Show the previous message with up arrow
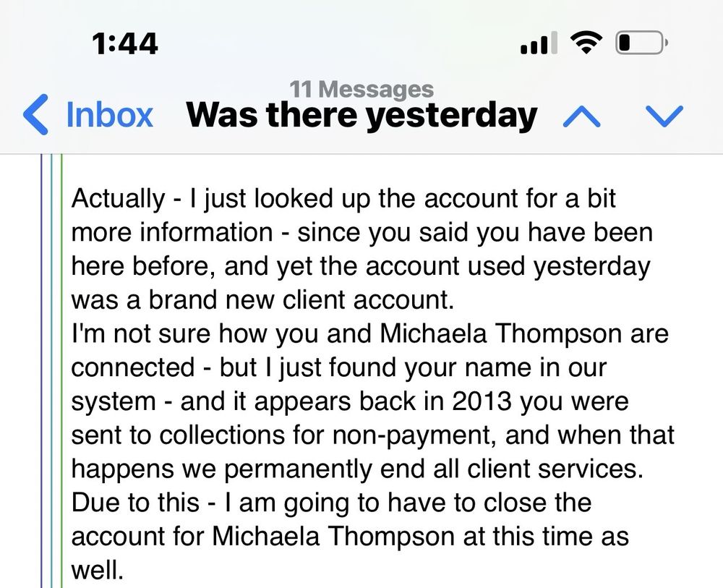Screen dimensions: 723x588 pyautogui.click(x=582, y=116)
